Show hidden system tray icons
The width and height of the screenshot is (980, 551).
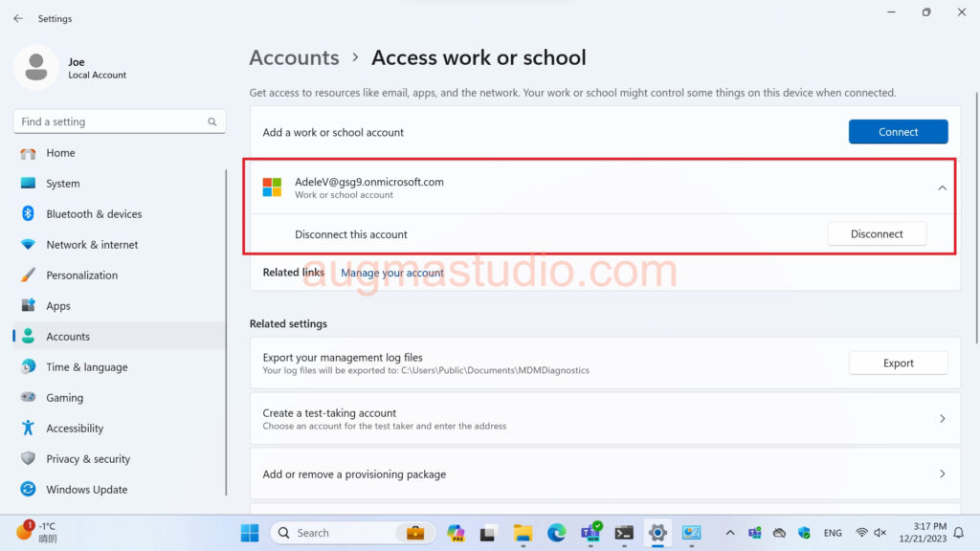(730, 533)
